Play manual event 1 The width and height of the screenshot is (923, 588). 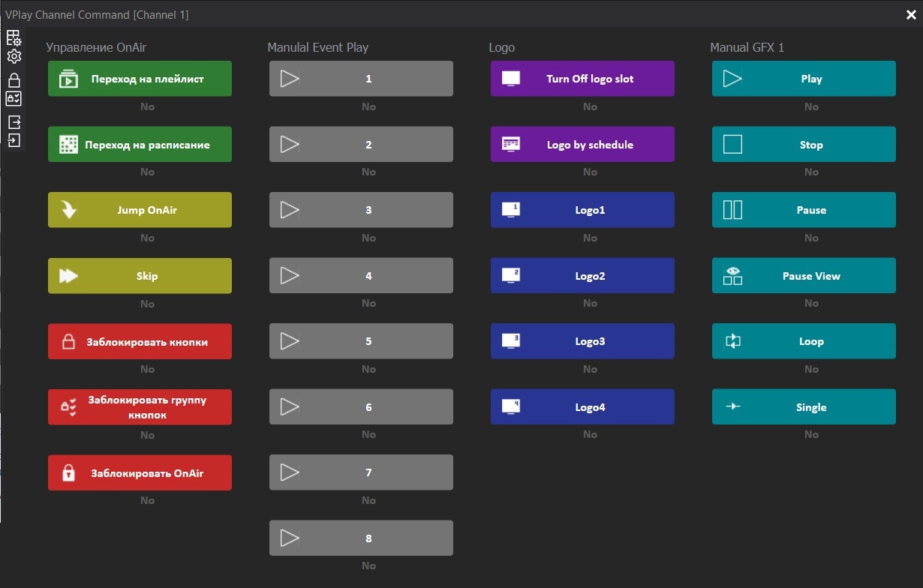pyautogui.click(x=361, y=79)
